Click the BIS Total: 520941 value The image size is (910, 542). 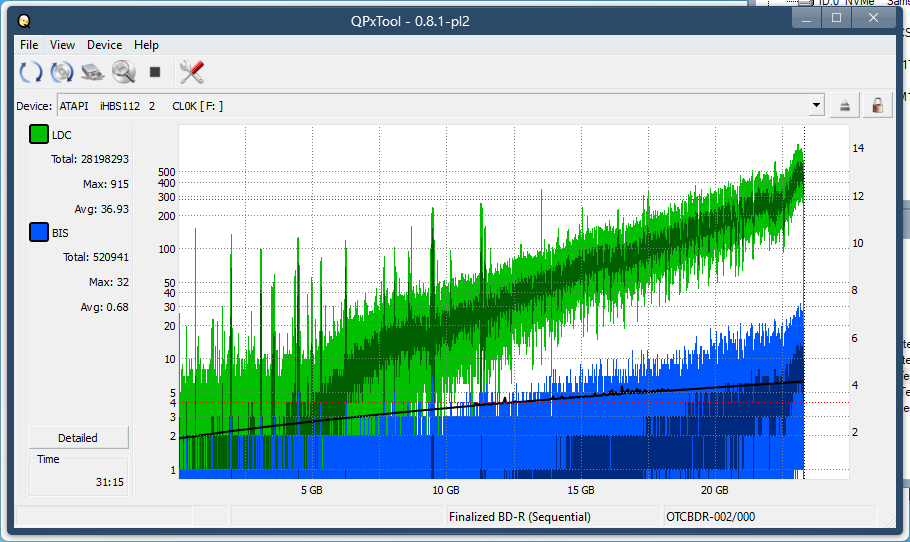[x=96, y=257]
